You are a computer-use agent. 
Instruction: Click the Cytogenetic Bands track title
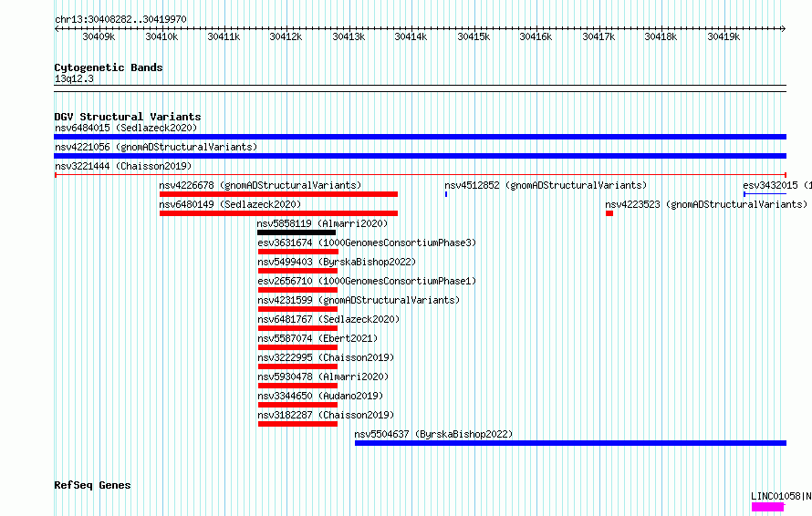point(109,67)
